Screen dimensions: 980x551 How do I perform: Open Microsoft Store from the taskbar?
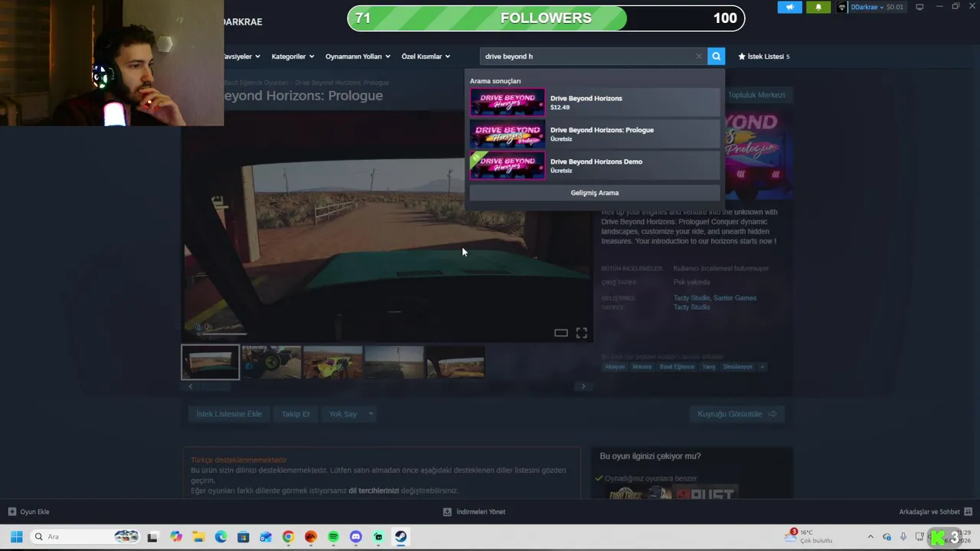(243, 536)
